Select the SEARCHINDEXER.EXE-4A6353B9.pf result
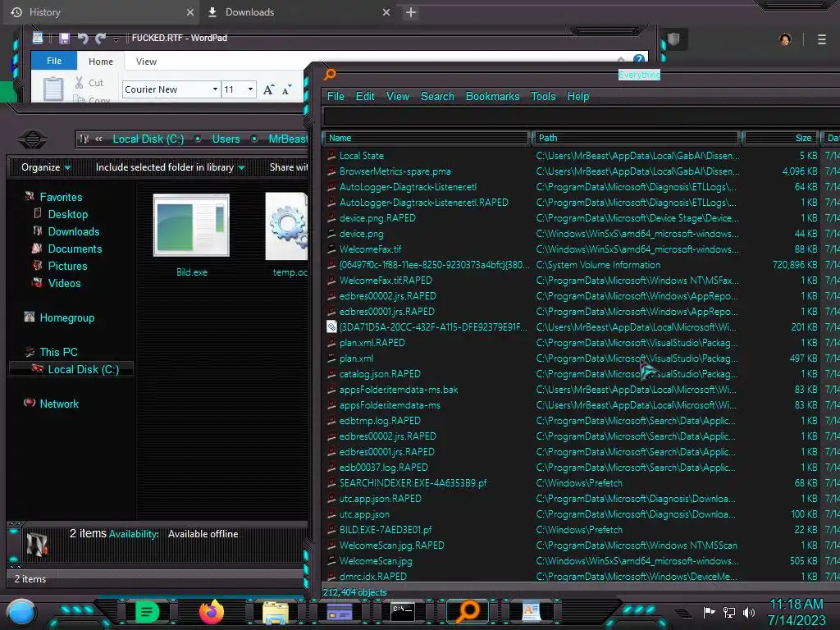840x630 pixels. (x=582, y=483)
